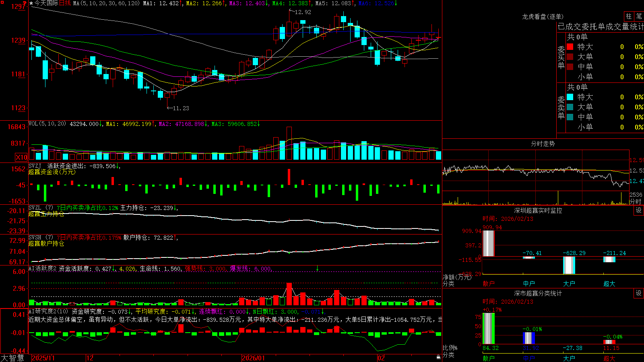Click 中户 category in 深市超赢分类统计 chart
Screen dimensions: 644x362
pyautogui.click(x=529, y=358)
